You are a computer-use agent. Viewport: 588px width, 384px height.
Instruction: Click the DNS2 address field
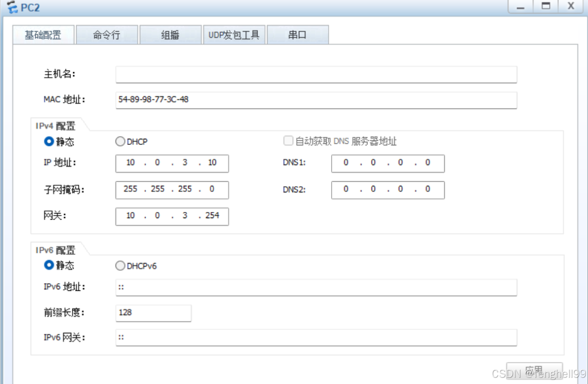(x=388, y=190)
